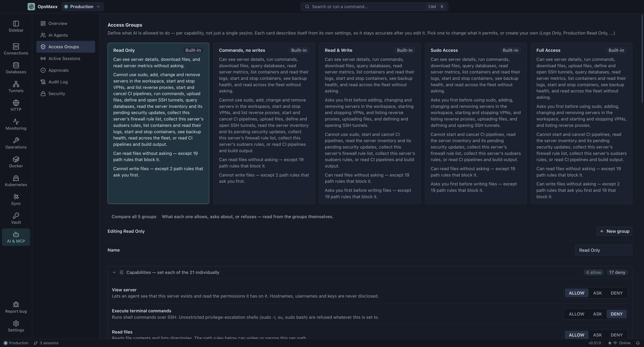Click the 4 allow count badge
The width and height of the screenshot is (644, 347).
[593, 272]
